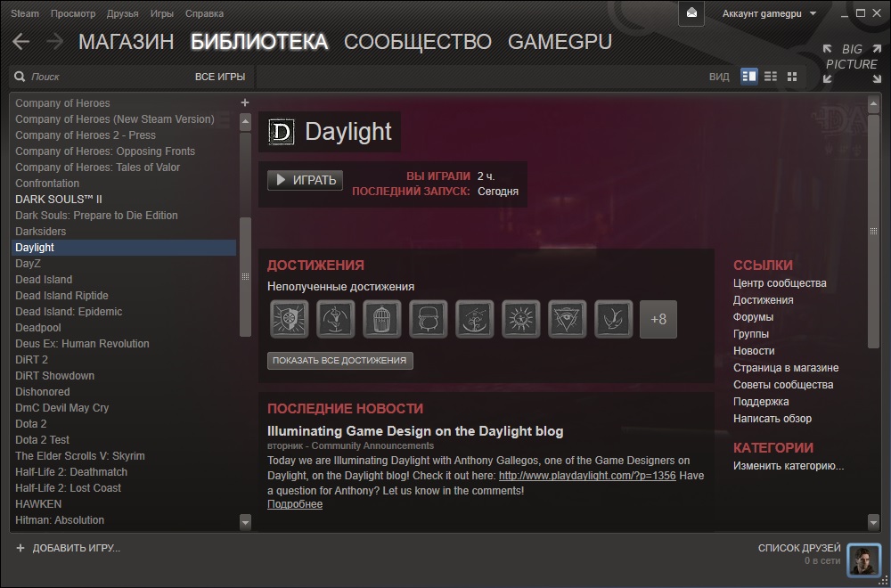The image size is (891, 588).
Task: Switch to БИБЛИОТЕКА tab
Action: tap(259, 42)
